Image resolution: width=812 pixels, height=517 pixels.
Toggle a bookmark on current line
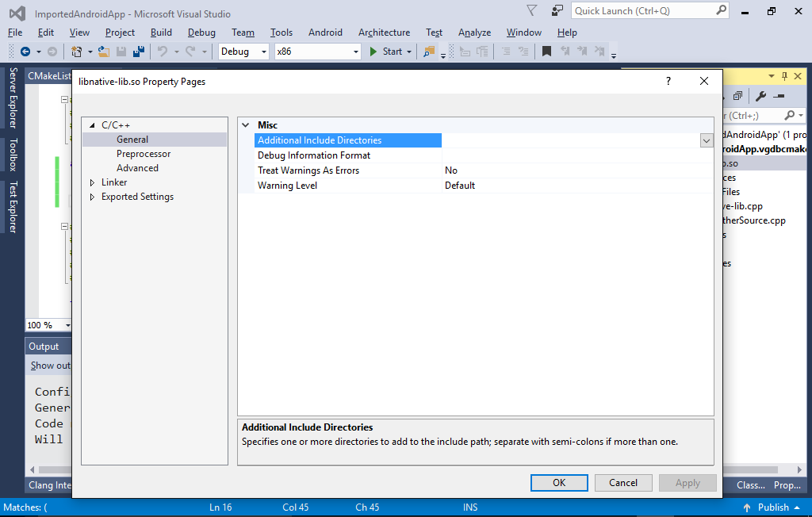pos(546,52)
